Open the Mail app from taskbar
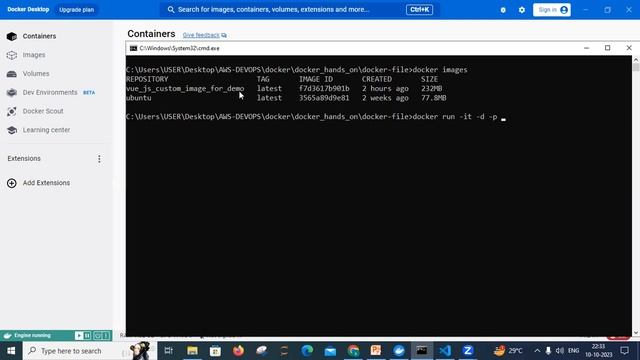This screenshot has height=360, width=640. pyautogui.click(x=330, y=351)
